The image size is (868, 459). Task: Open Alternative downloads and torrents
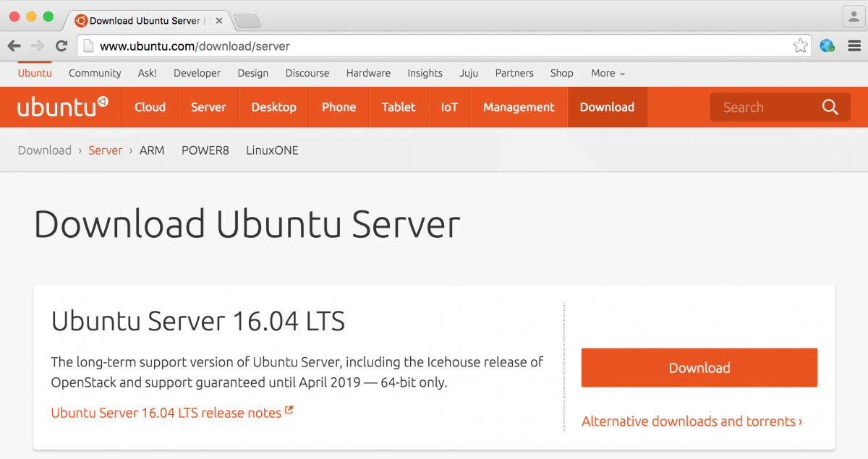pos(692,421)
